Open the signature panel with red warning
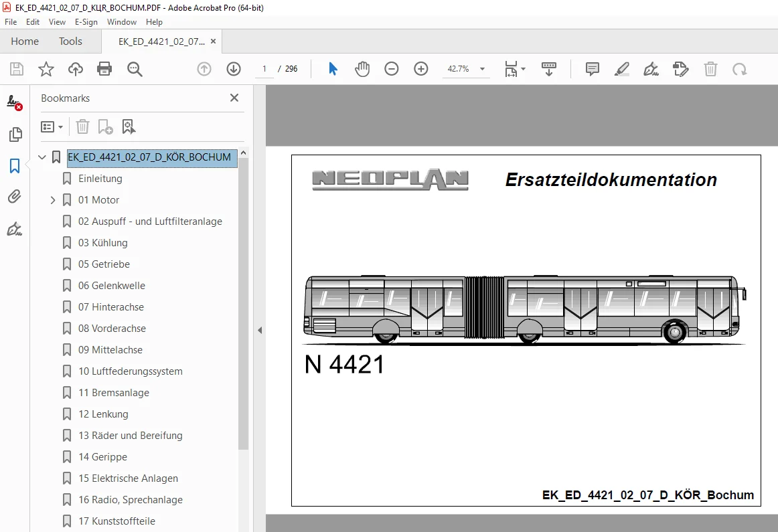Screen dimensions: 778x532 coord(14,102)
